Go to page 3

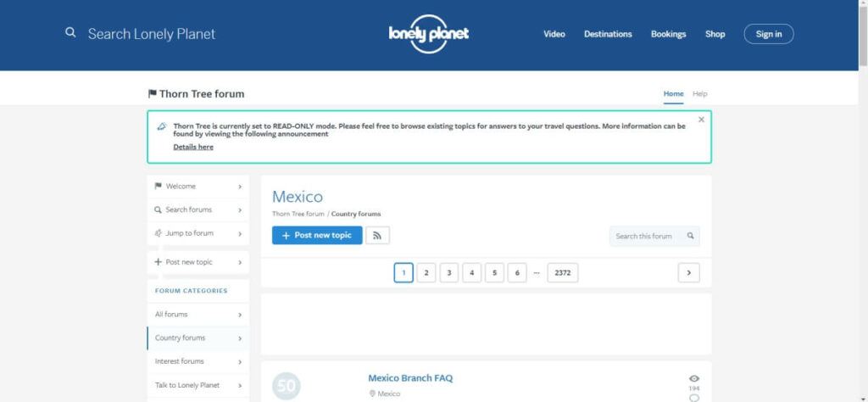point(449,272)
